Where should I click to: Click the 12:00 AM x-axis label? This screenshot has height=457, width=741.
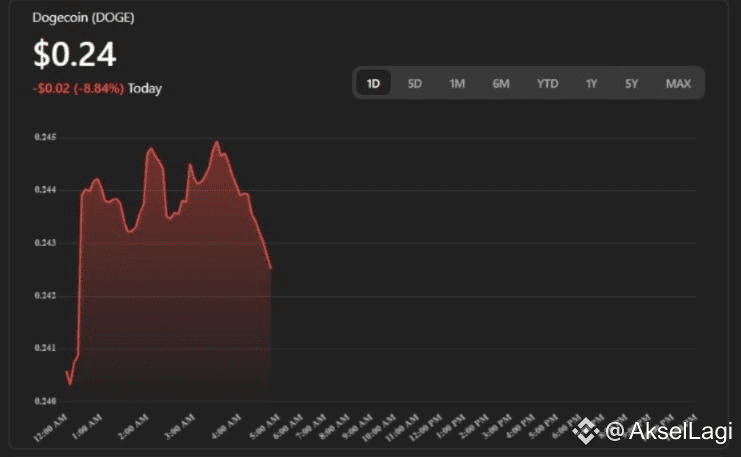(51, 427)
